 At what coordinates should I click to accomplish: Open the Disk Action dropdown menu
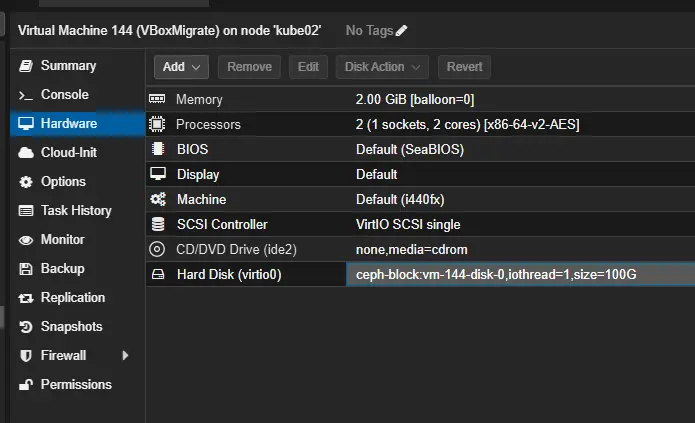[382, 67]
